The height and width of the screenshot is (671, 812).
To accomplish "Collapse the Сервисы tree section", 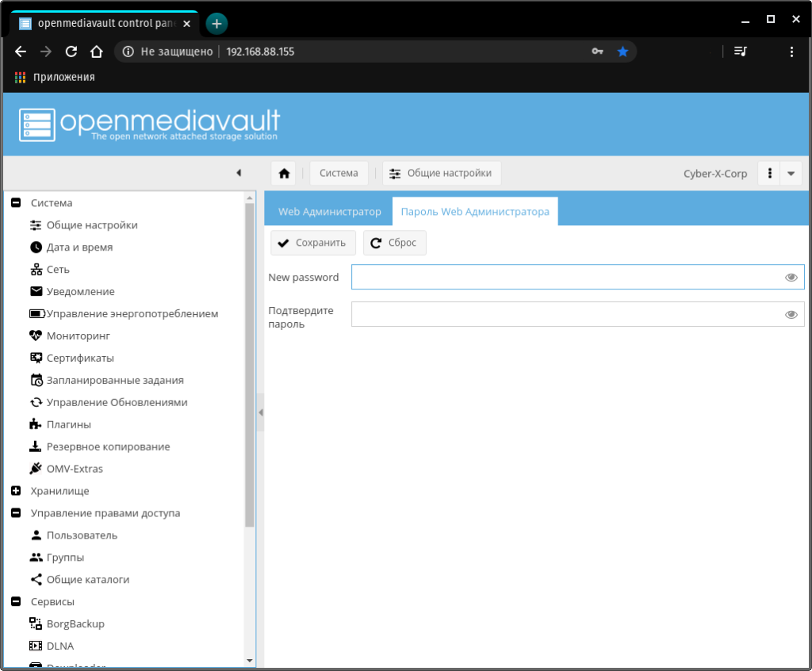I will tap(16, 602).
